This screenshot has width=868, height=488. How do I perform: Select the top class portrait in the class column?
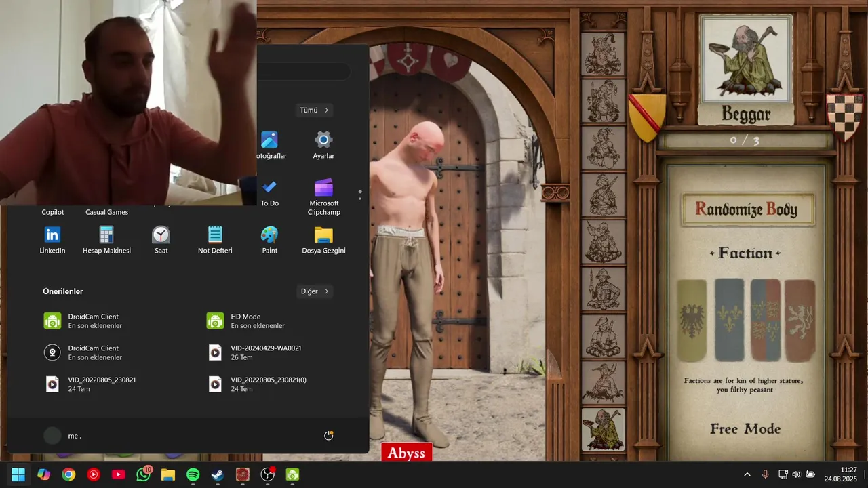click(x=603, y=53)
